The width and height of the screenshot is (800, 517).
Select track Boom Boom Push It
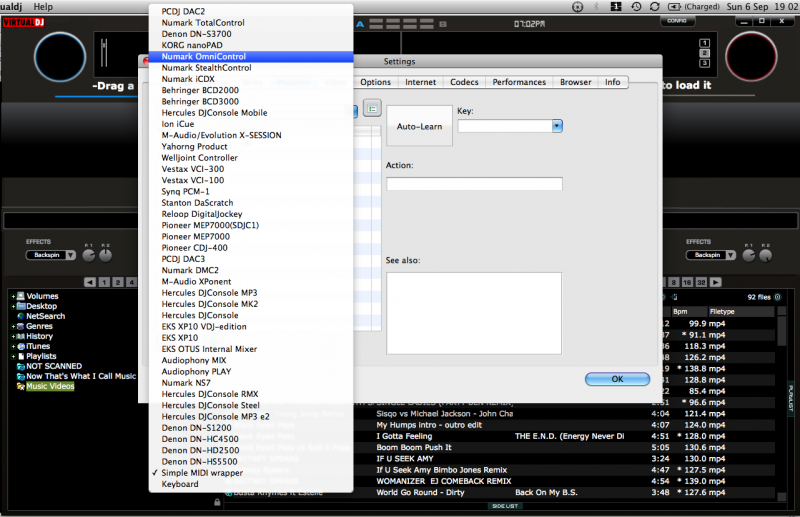(x=414, y=447)
